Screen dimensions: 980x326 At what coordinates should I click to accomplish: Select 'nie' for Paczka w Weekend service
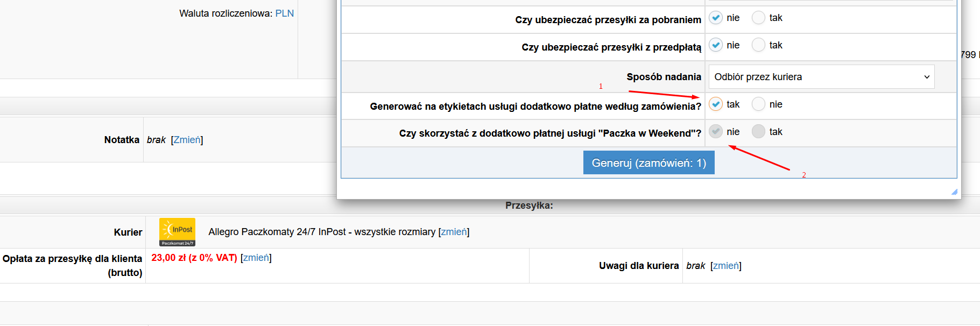click(716, 132)
